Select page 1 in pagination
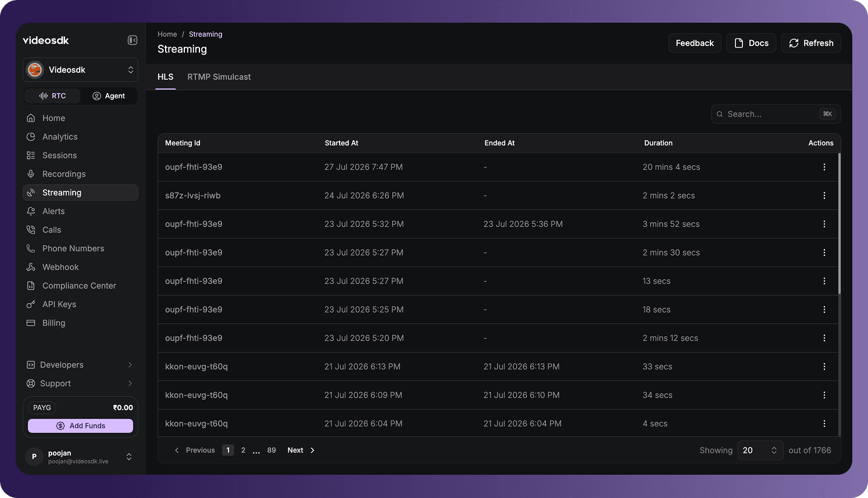Viewport: 868px width, 498px height. pos(228,450)
